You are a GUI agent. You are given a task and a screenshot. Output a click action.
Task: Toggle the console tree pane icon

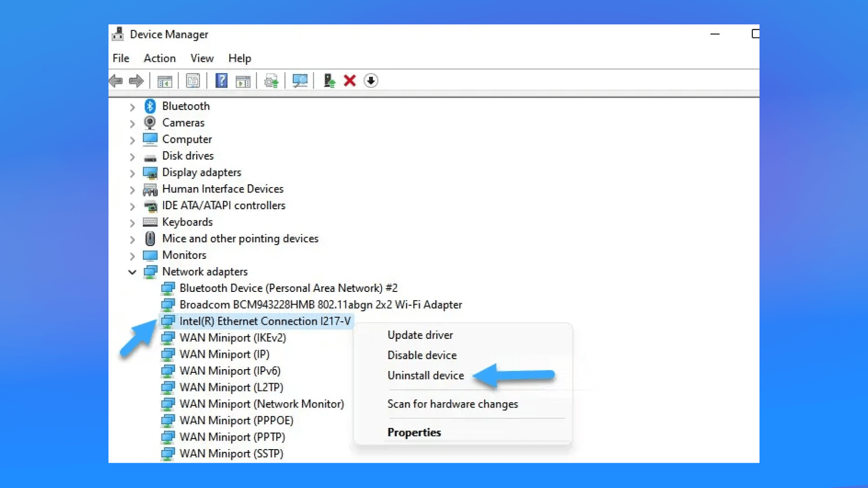coord(165,81)
